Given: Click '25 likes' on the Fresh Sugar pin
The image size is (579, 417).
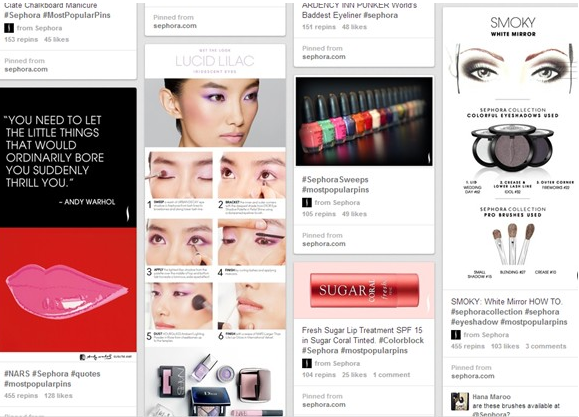Looking at the screenshot, I should pos(354,375).
